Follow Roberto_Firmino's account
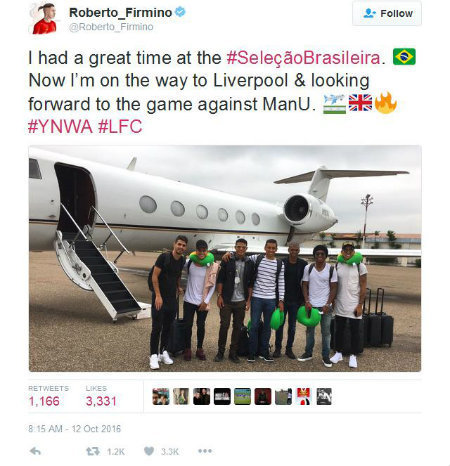The height and width of the screenshot is (466, 450). click(387, 13)
